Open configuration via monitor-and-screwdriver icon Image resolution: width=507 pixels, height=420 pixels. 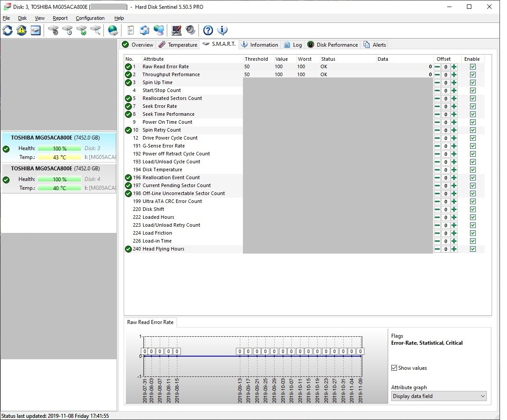coord(176,30)
